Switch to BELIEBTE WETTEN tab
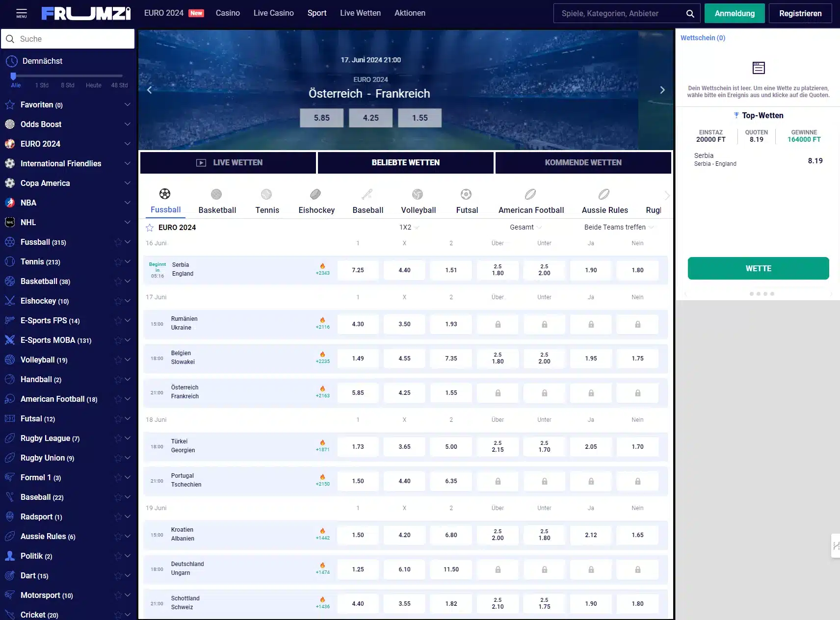Image resolution: width=840 pixels, height=620 pixels. click(x=406, y=162)
